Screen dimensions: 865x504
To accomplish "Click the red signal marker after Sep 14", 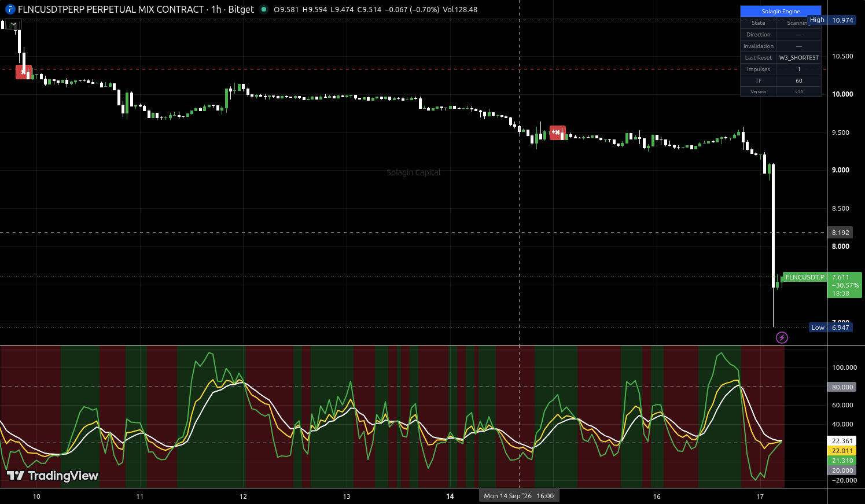I will [557, 133].
